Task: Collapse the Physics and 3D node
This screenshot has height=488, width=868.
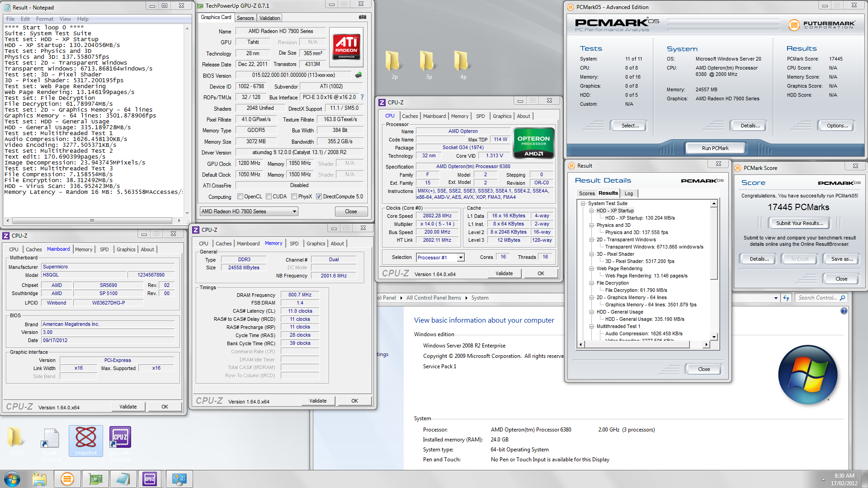Action: point(591,225)
